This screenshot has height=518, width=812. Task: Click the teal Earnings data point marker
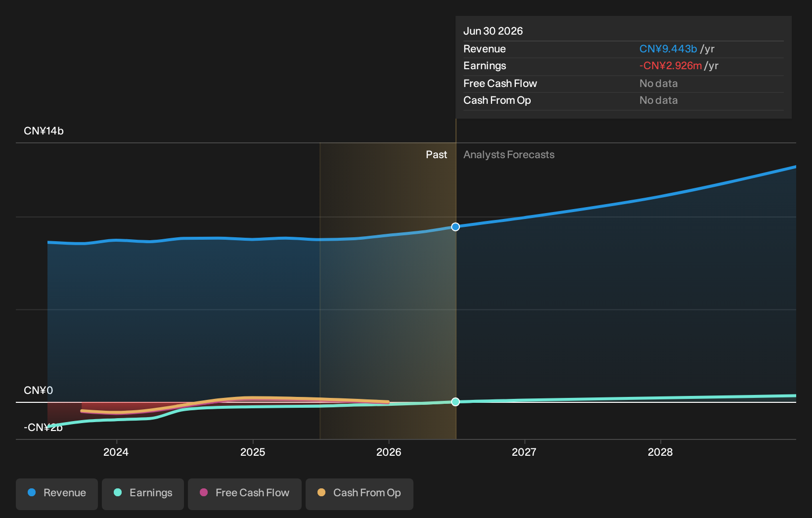455,402
